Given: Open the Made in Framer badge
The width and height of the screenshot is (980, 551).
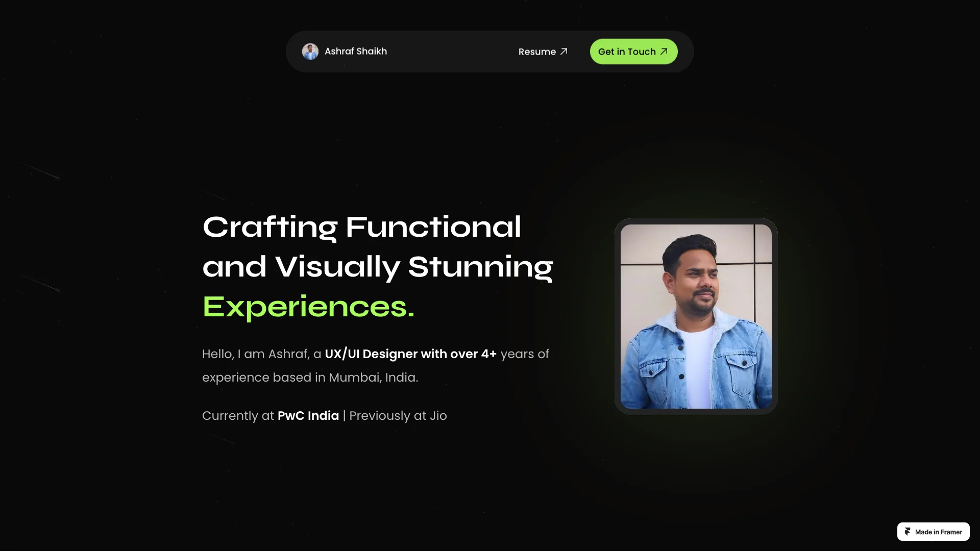Looking at the screenshot, I should (933, 532).
